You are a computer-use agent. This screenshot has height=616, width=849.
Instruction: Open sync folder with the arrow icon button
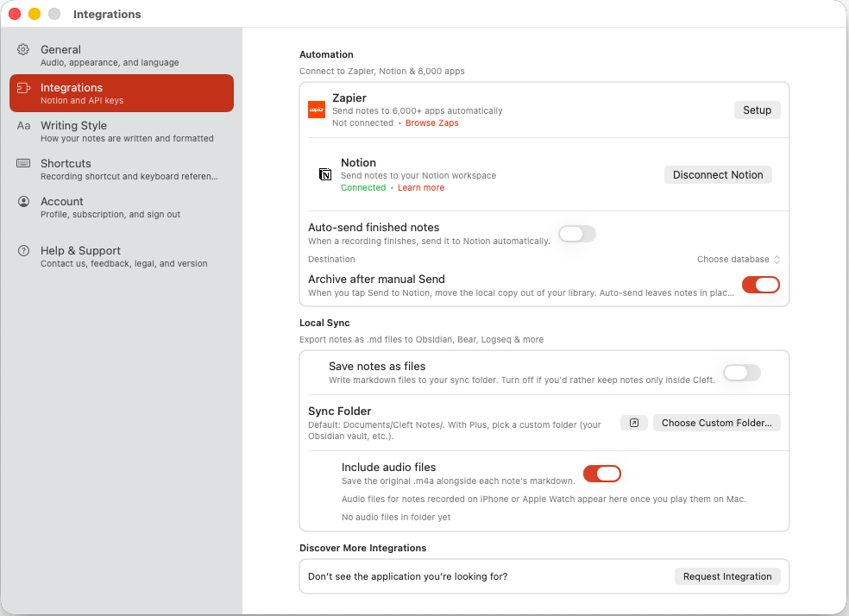pos(634,423)
